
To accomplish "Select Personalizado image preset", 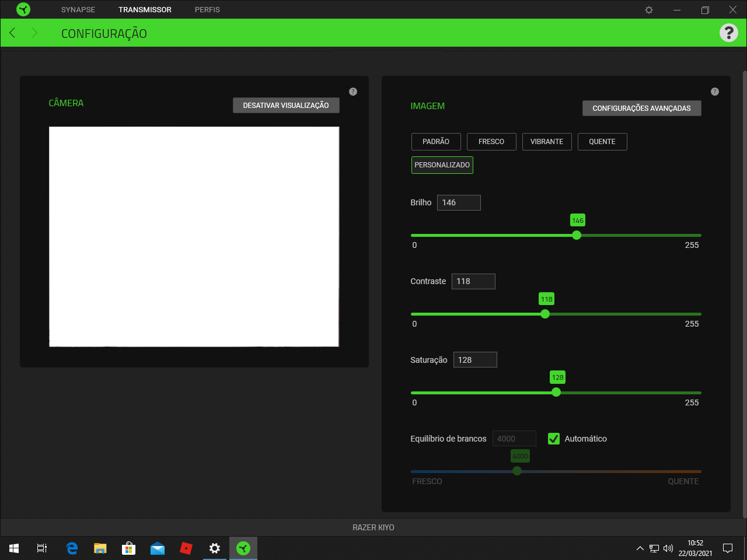I will (442, 165).
